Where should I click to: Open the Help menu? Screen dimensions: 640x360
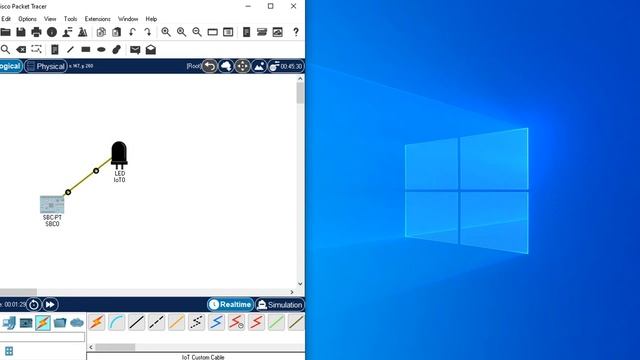click(x=151, y=19)
